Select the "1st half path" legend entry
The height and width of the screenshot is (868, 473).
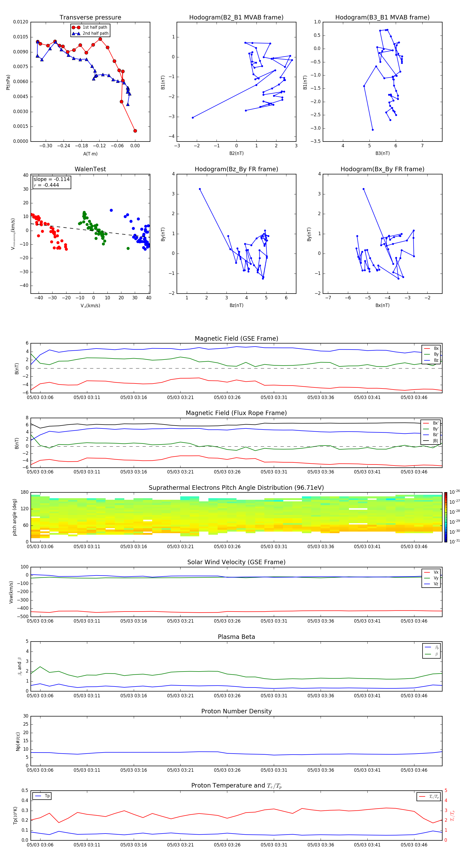90,27
